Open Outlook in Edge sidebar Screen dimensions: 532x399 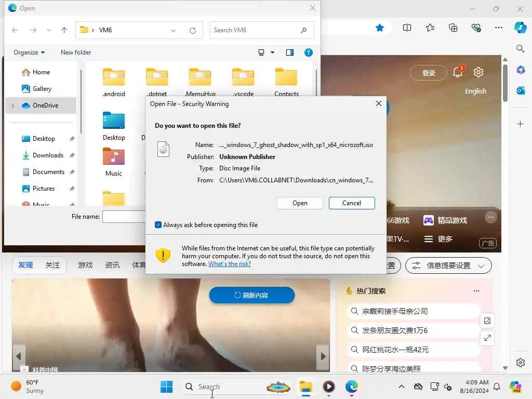[521, 90]
